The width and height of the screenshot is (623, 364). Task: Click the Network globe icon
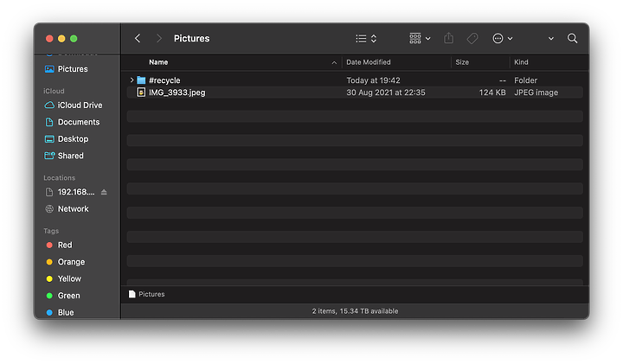49,208
